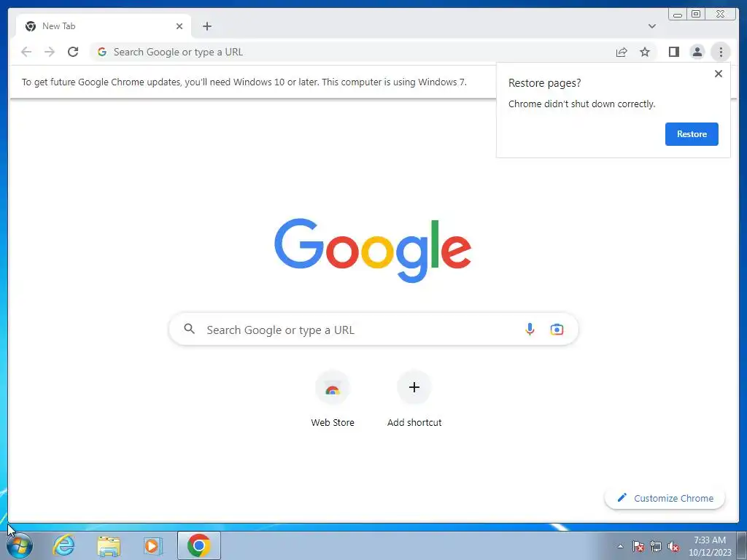The image size is (747, 560).
Task: Click the Google logo
Action: point(373,250)
